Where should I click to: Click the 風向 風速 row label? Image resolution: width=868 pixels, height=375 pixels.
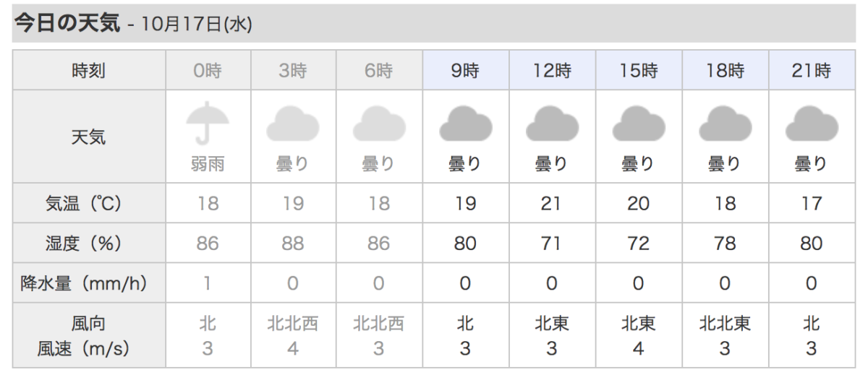pyautogui.click(x=88, y=335)
